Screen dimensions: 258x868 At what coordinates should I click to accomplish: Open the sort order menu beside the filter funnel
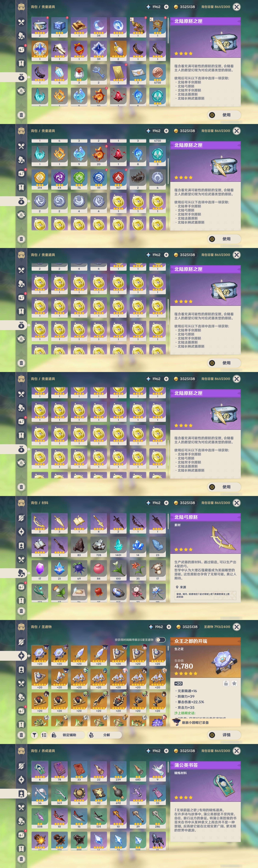[x=44, y=735]
